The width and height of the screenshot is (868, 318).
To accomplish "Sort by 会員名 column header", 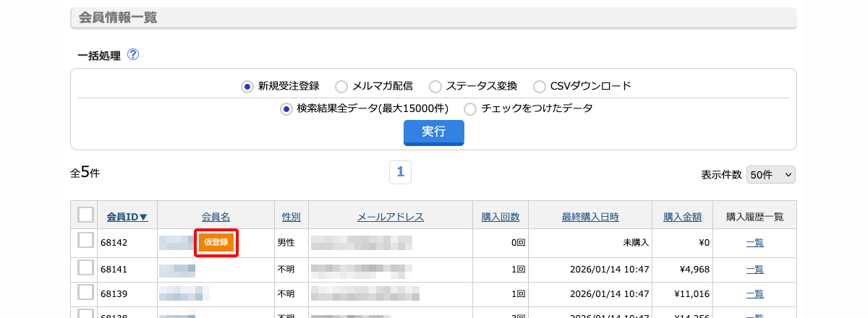I will coord(216,216).
